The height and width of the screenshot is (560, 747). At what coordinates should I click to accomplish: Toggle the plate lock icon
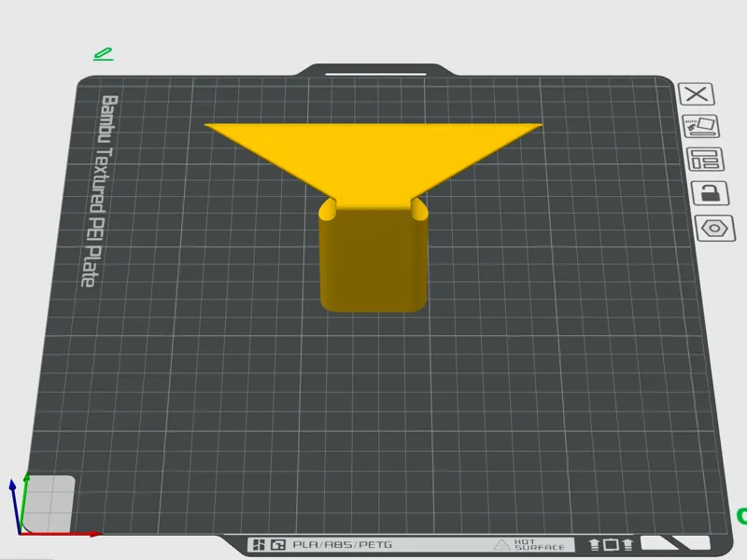tap(710, 193)
